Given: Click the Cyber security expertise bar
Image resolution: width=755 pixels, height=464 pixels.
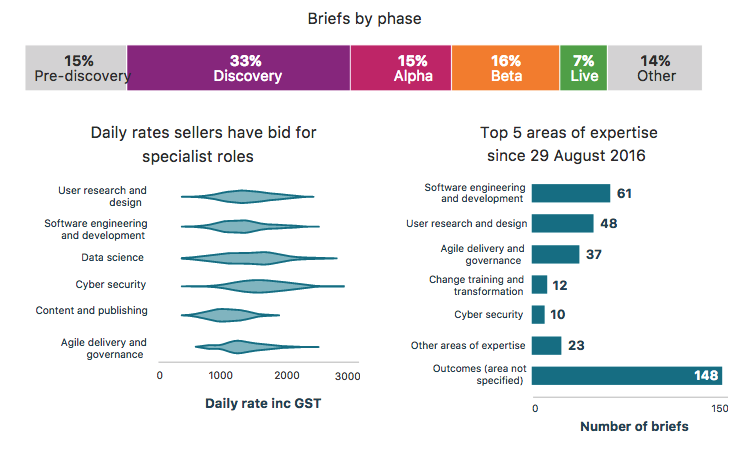Looking at the screenshot, I should 538,315.
